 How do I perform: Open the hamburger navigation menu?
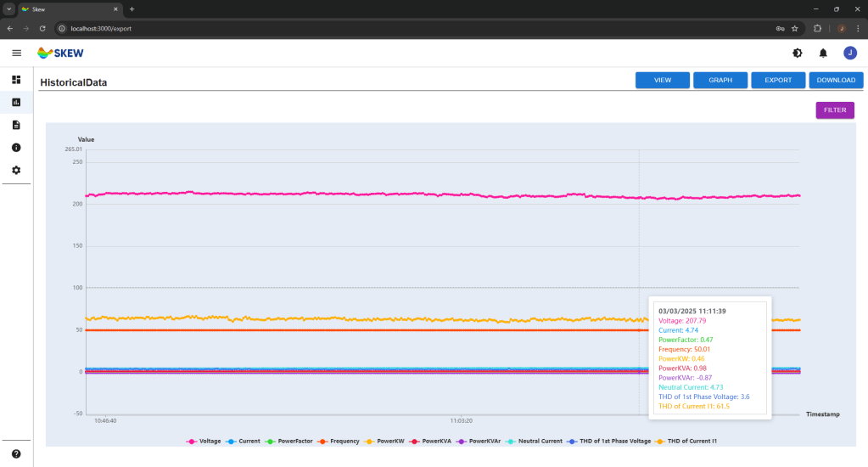(16, 53)
